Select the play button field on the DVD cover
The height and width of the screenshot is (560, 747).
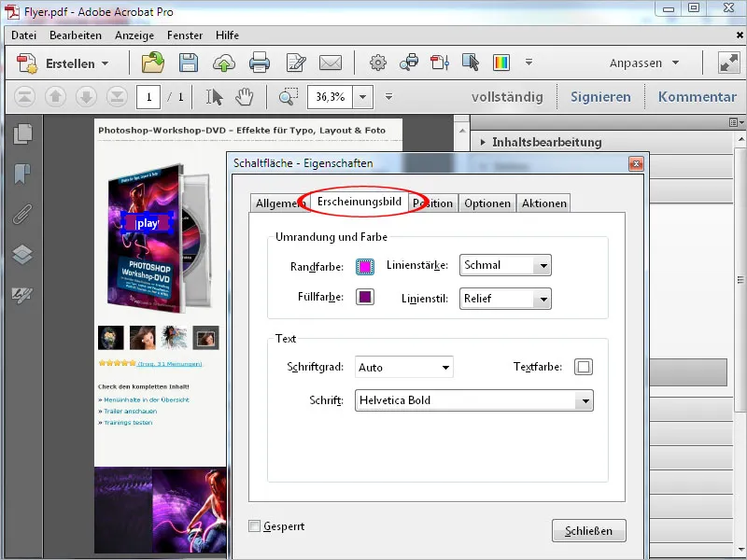click(148, 223)
